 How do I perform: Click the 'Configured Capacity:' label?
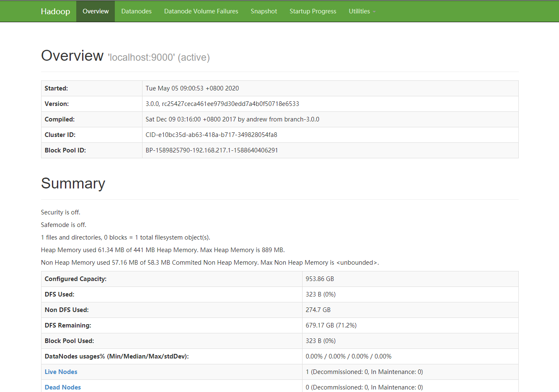[x=75, y=279]
